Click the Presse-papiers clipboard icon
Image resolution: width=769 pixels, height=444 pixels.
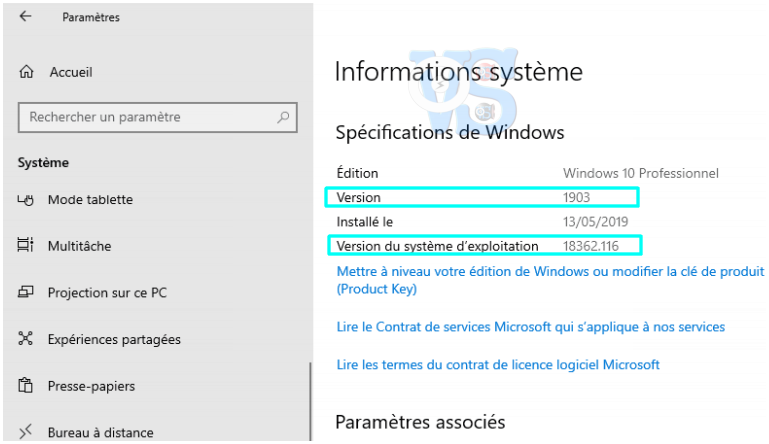pyautogui.click(x=27, y=386)
